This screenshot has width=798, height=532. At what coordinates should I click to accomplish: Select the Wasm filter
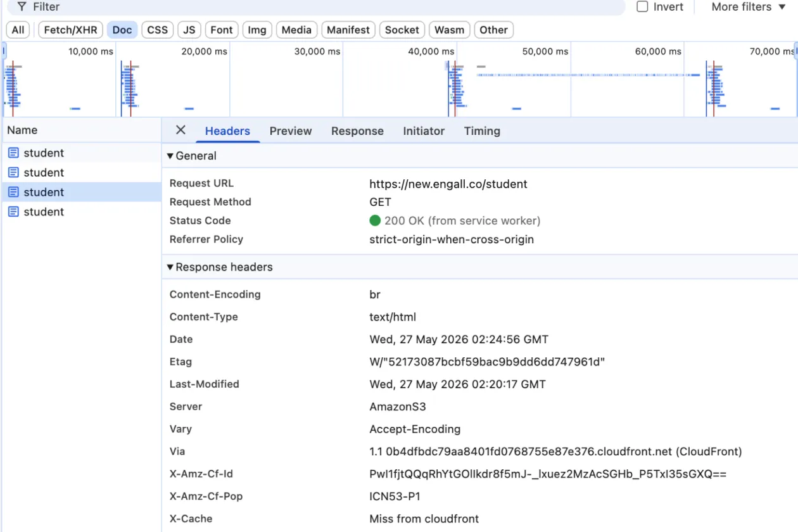coord(450,30)
